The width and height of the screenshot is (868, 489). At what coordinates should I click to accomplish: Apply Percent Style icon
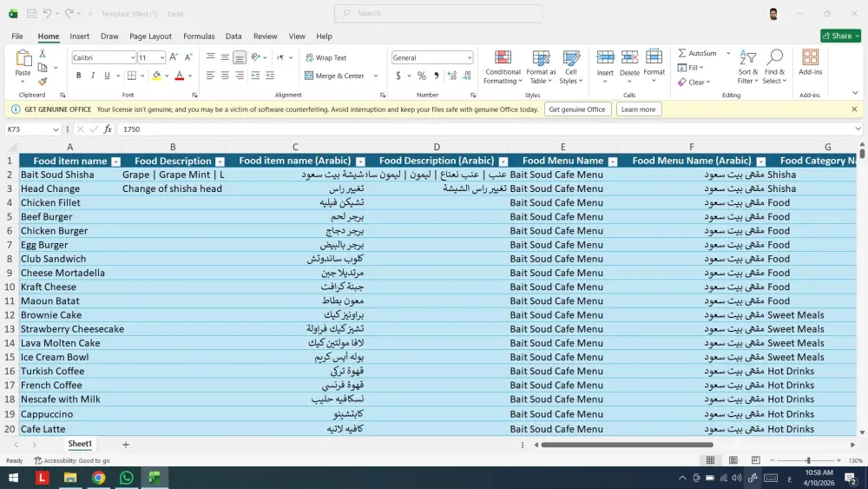click(422, 76)
